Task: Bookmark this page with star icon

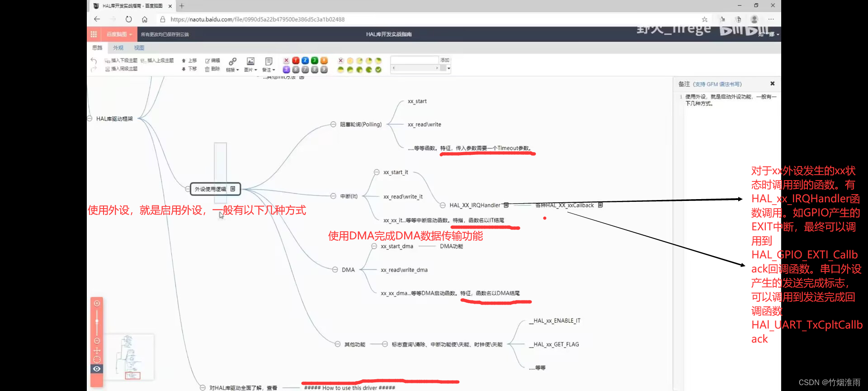Action: click(704, 19)
